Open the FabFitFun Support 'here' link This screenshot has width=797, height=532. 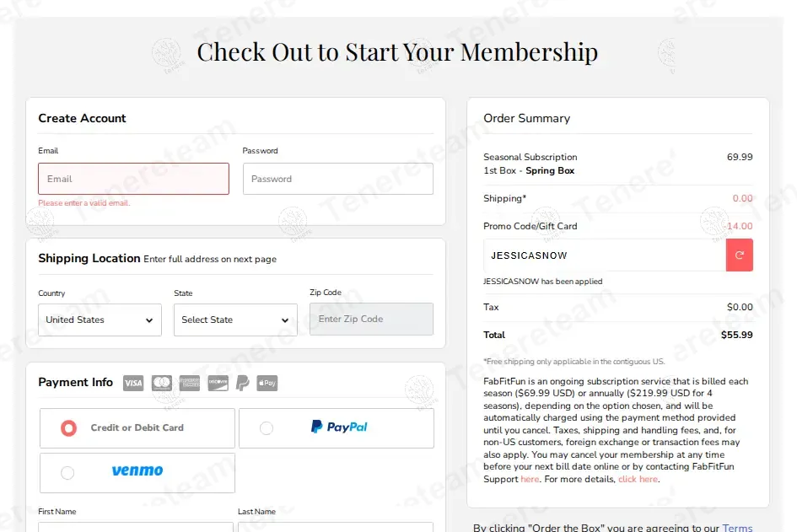coord(530,480)
